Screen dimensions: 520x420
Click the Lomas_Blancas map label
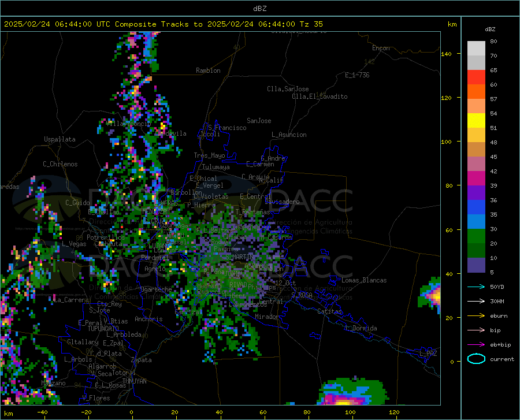coord(364,280)
